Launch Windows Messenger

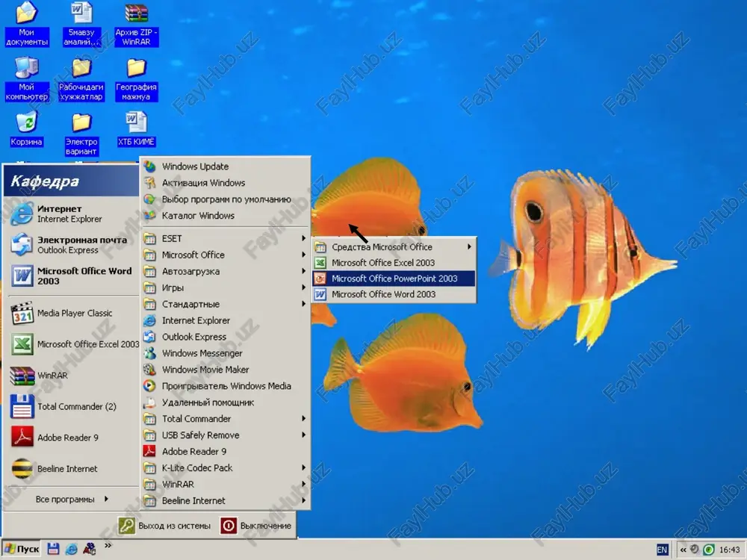(x=225, y=353)
